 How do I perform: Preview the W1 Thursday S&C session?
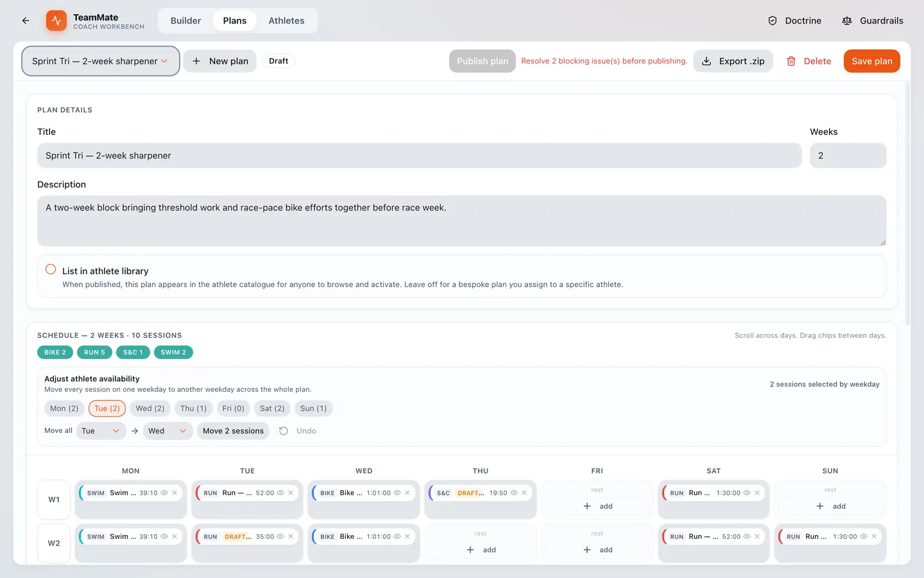coord(514,493)
